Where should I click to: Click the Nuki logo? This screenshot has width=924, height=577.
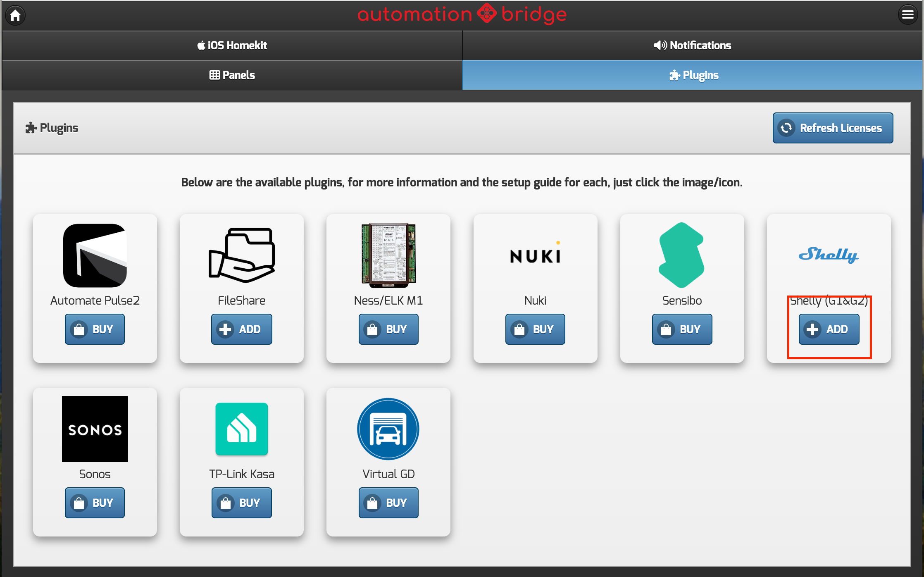point(535,255)
